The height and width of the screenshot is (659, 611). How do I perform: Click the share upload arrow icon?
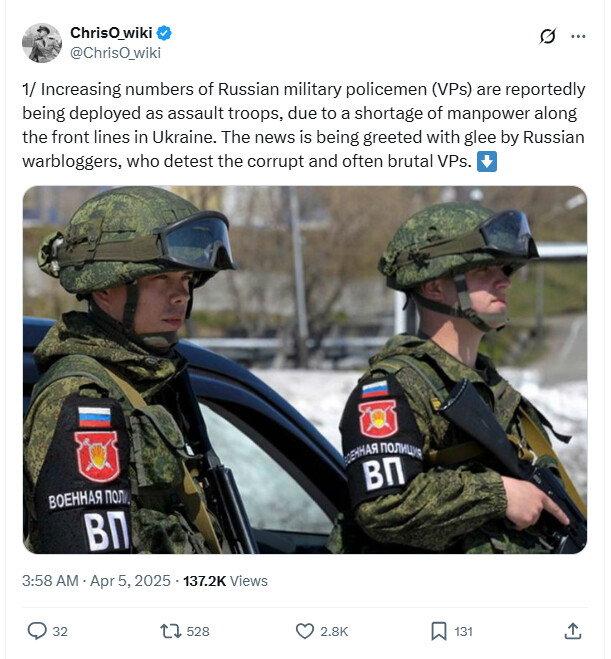573,631
